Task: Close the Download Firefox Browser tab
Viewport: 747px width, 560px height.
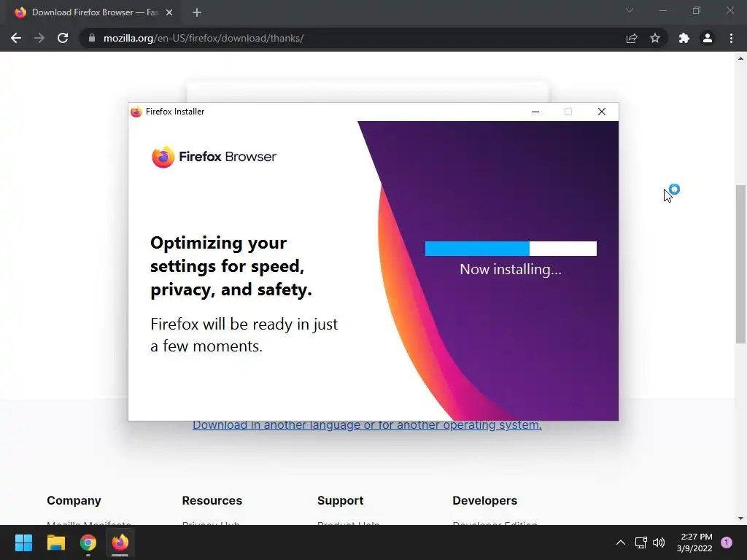Action: point(169,12)
